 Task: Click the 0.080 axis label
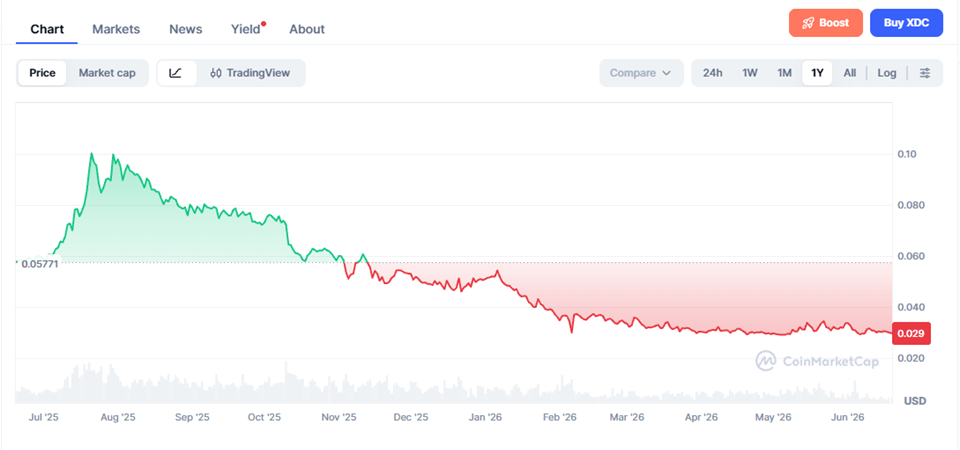[x=910, y=204]
